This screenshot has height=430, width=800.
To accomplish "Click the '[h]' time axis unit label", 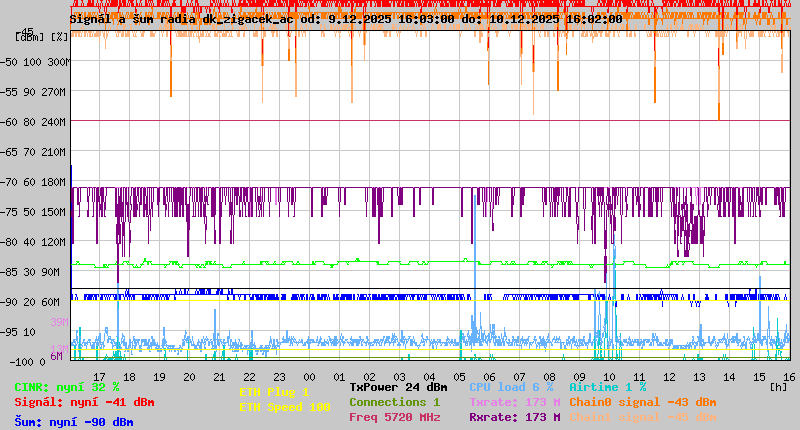I will tap(778, 387).
